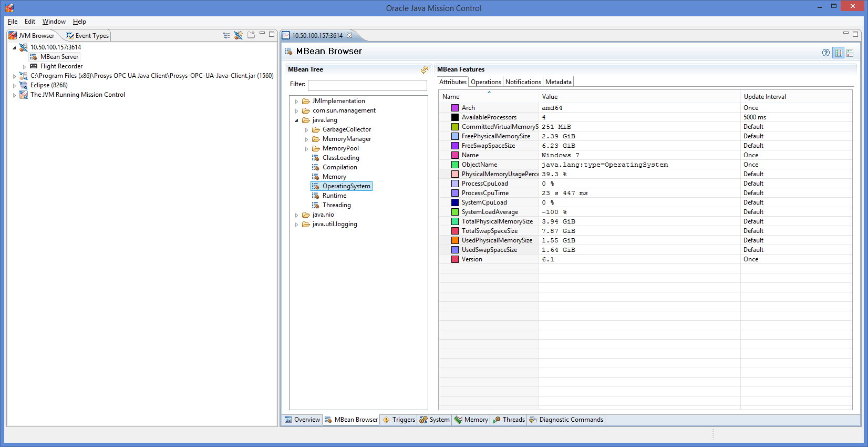The image size is (868, 447).
Task: Close the 10.50.100.157:3614 editor tab
Action: point(349,35)
